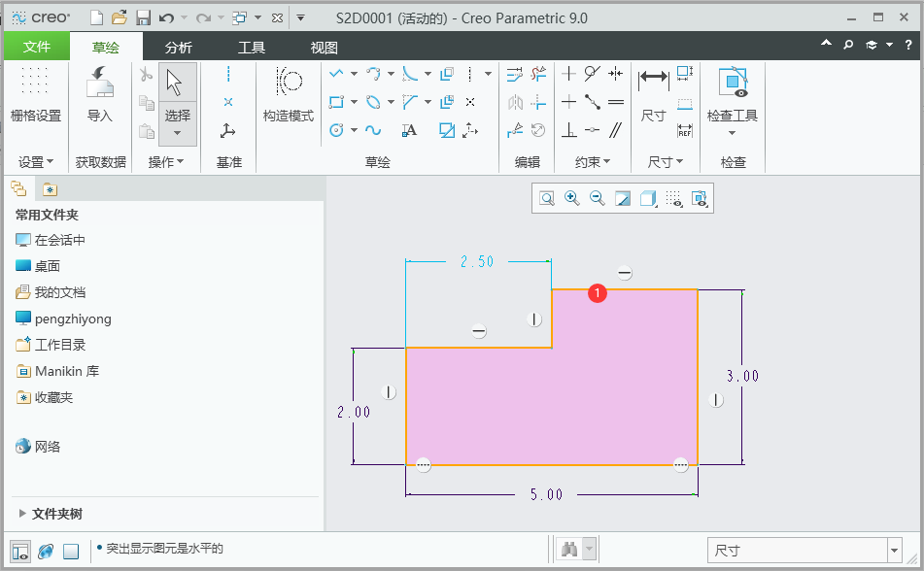This screenshot has width=924, height=571.
Task: Choose the Ellipse sketching tool
Action: [x=373, y=101]
